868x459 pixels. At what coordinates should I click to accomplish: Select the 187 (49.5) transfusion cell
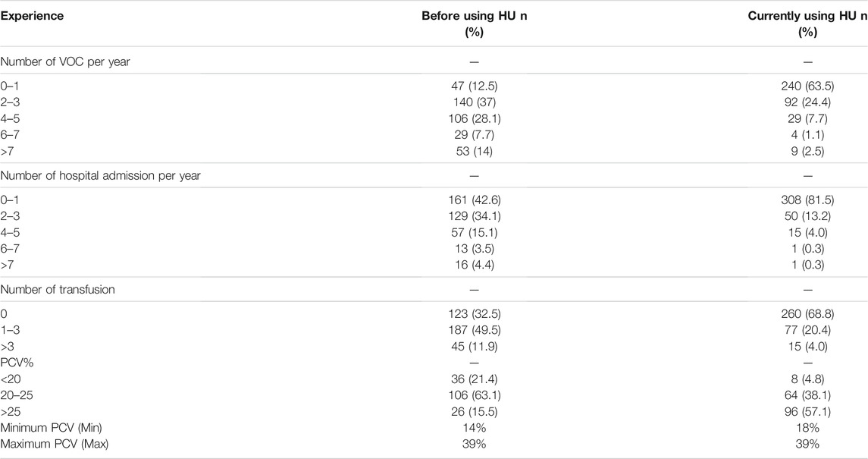(x=474, y=330)
